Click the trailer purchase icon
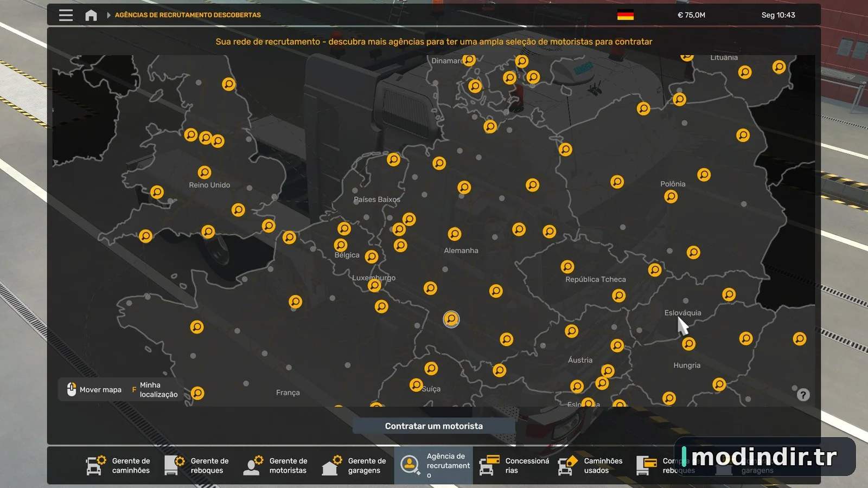 click(647, 465)
